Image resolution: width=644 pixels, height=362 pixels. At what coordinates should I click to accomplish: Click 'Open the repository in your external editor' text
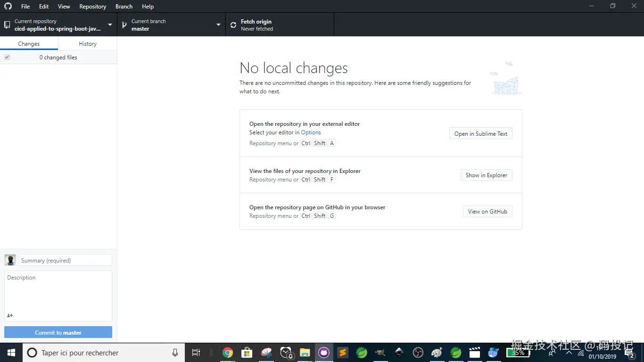tap(305, 124)
